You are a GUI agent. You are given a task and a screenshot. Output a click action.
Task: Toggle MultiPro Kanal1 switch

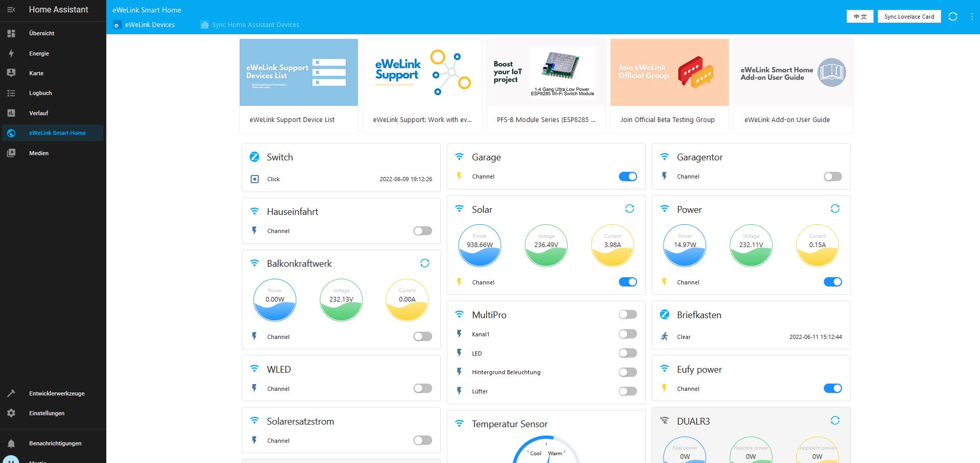628,334
